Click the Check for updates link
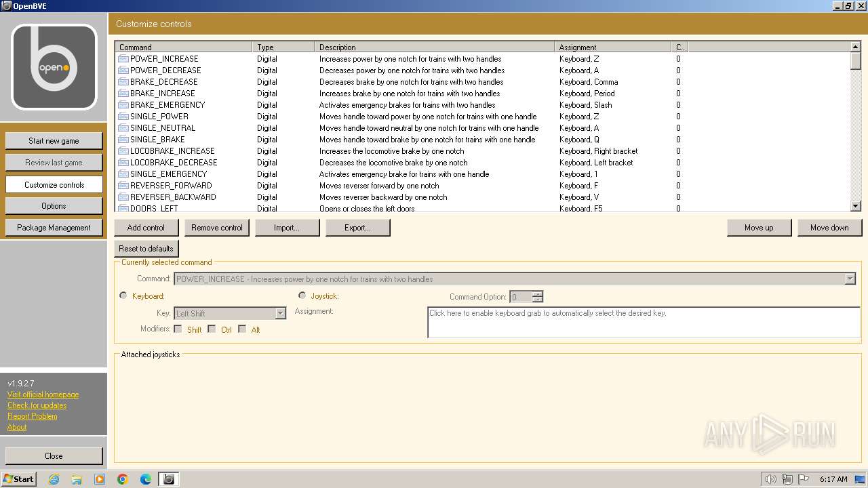This screenshot has width=868, height=488. [37, 405]
